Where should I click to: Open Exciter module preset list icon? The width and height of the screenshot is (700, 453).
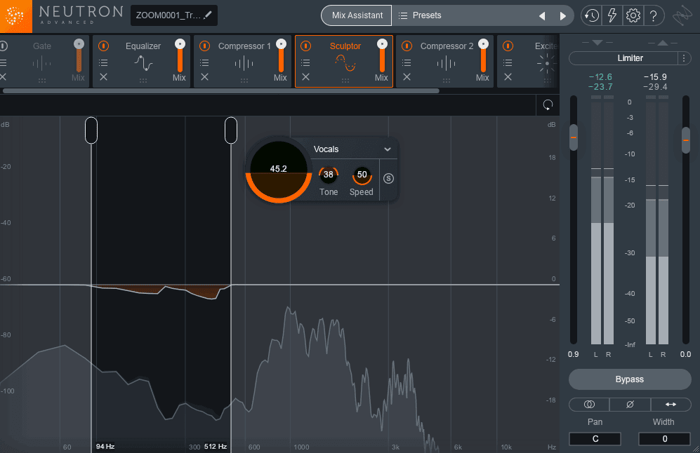point(508,62)
